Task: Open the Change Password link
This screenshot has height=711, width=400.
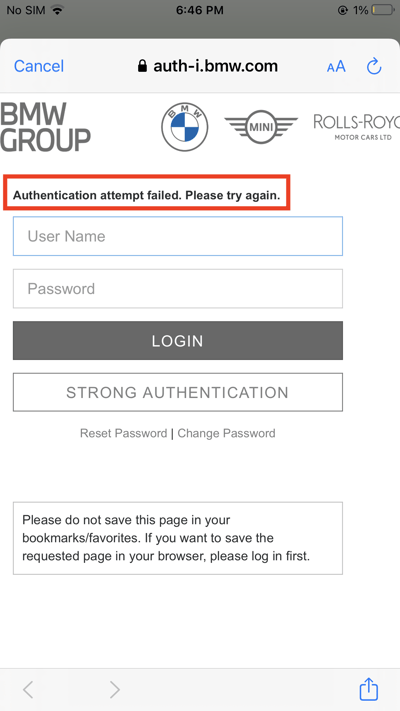Action: pos(226,433)
